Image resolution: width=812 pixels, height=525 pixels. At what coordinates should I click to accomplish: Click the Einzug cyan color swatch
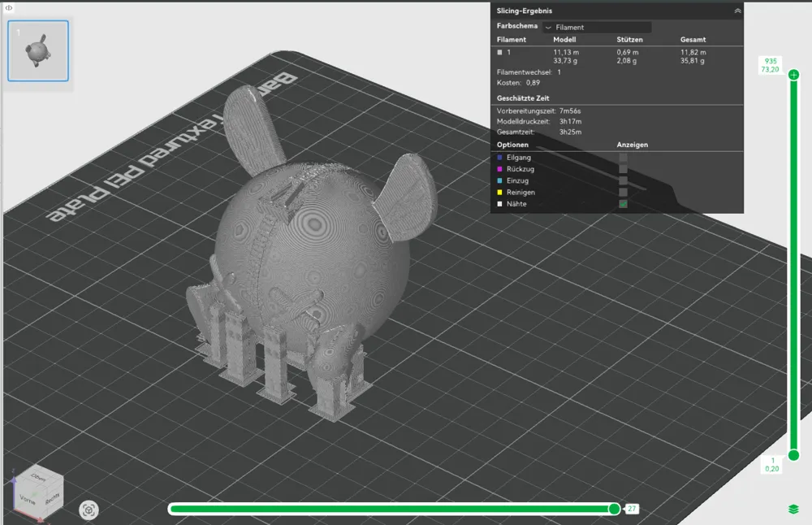[x=499, y=181]
